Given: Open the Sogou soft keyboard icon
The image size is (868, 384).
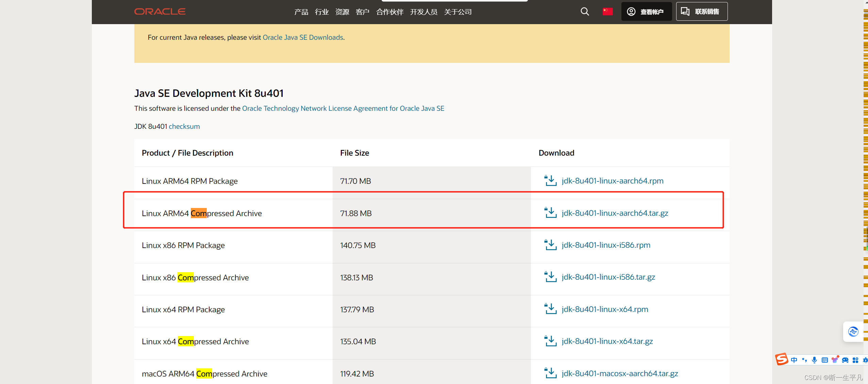Looking at the screenshot, I should pos(825,360).
